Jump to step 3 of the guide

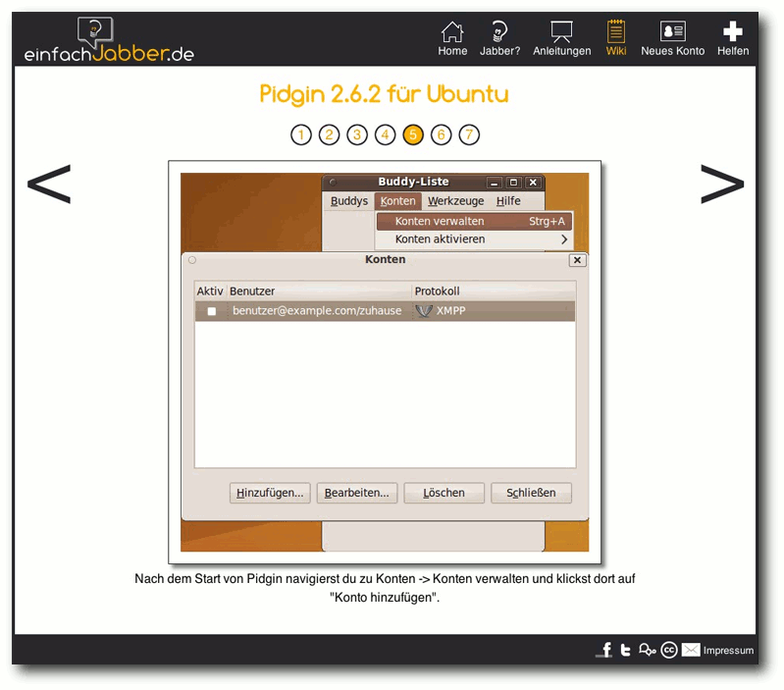click(x=357, y=134)
